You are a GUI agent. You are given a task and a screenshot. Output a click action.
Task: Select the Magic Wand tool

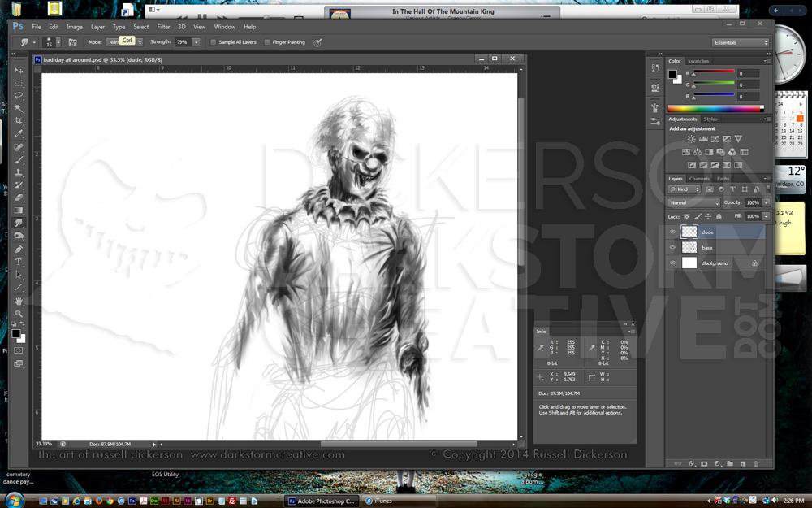[x=19, y=108]
